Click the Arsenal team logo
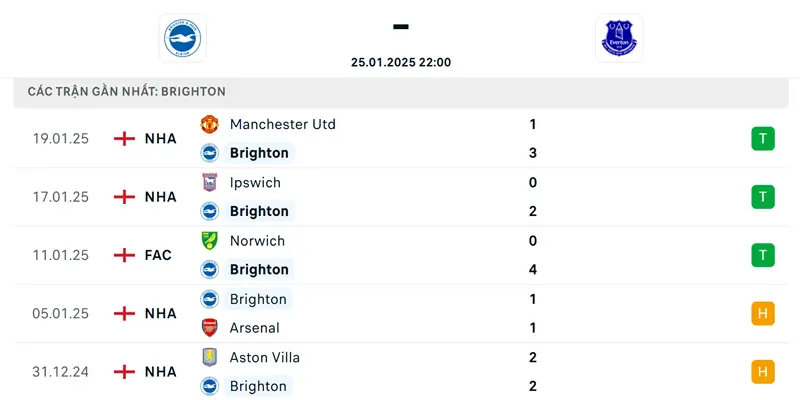This screenshot has width=800, height=400. [210, 328]
